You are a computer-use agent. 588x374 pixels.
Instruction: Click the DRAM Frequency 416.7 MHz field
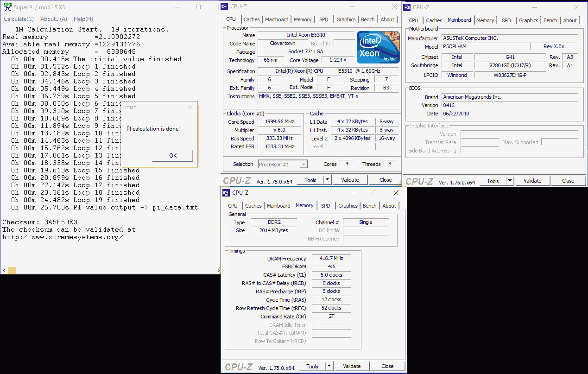[x=331, y=259]
